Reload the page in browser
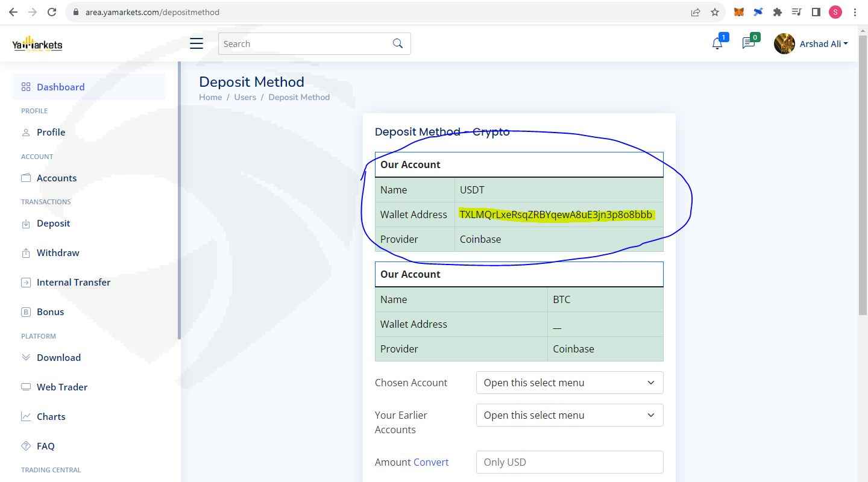Viewport: 868px width, 482px height. coord(52,12)
